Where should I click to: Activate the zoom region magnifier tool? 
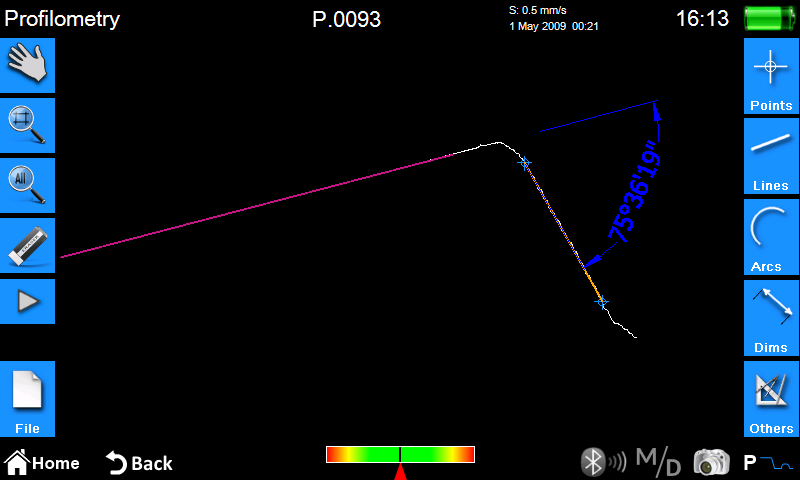[x=27, y=125]
